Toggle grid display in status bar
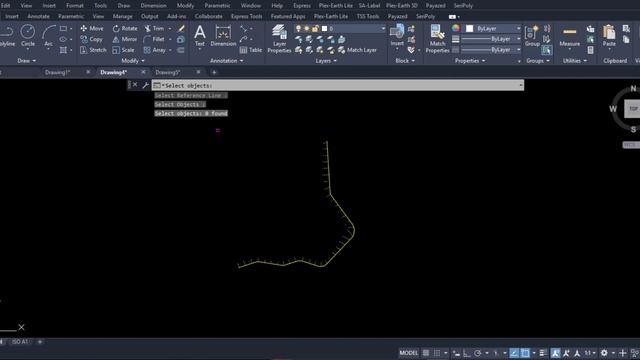Screen dimensions: 640x360 tap(426, 353)
